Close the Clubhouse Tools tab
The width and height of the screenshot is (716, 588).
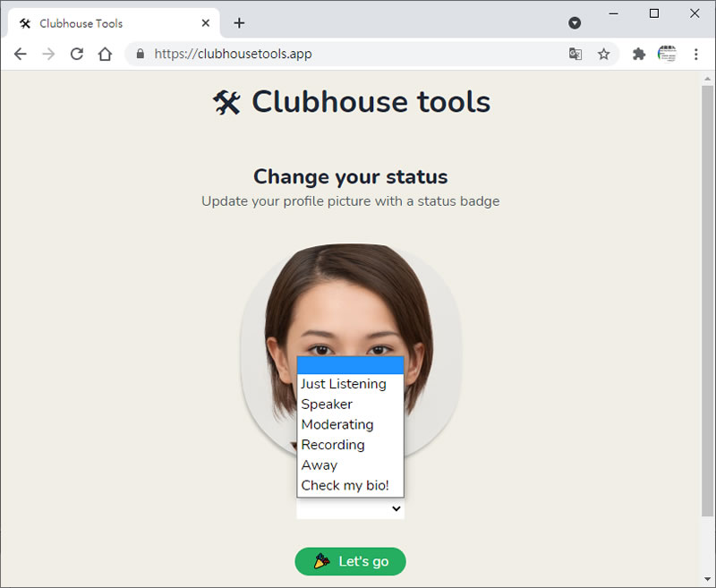[x=207, y=23]
